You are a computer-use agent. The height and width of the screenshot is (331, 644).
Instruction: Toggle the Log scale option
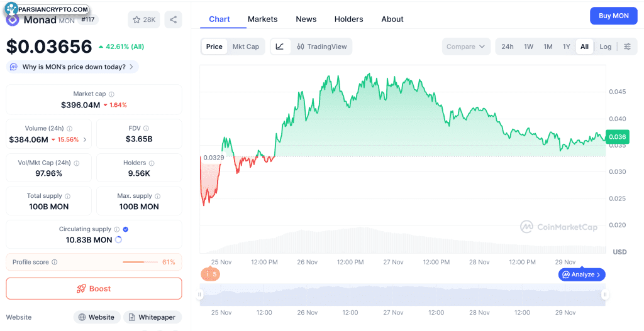click(x=605, y=46)
